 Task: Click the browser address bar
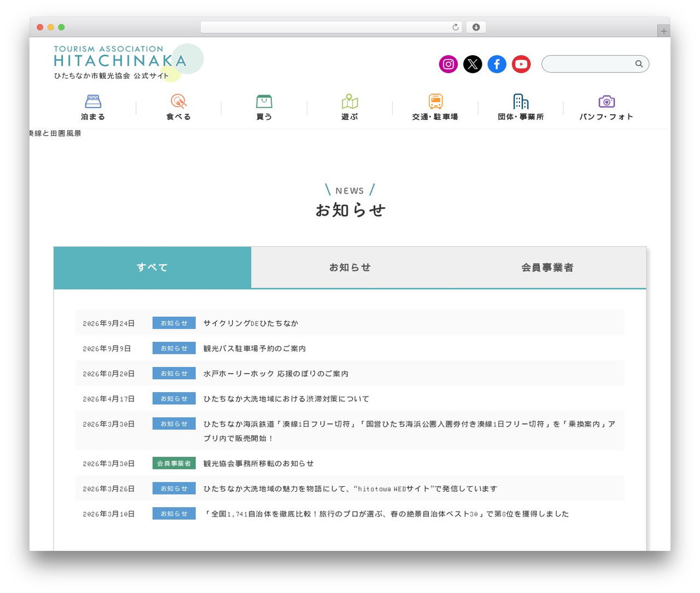point(331,27)
